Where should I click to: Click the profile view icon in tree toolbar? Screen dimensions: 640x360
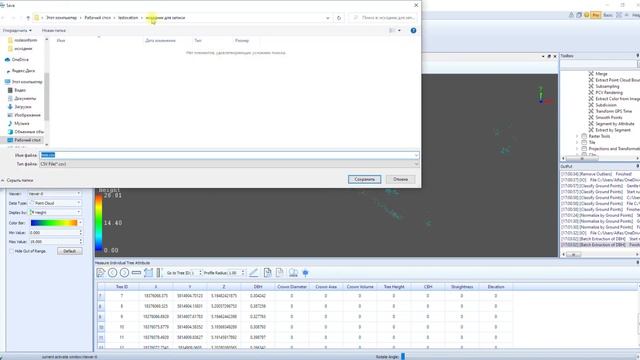(148, 273)
